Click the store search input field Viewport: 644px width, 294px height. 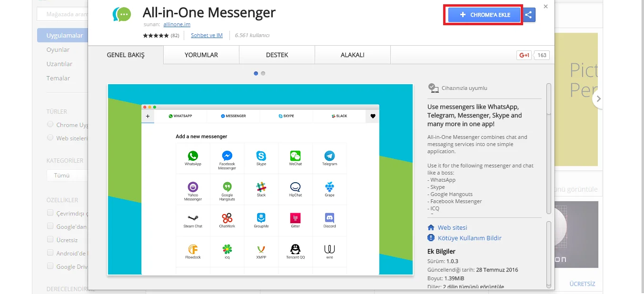pyautogui.click(x=64, y=14)
